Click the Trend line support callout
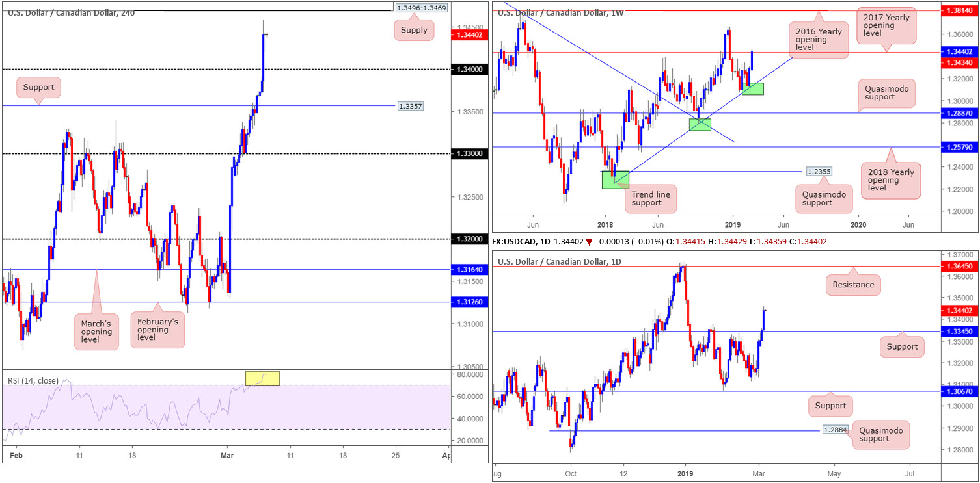 click(651, 198)
